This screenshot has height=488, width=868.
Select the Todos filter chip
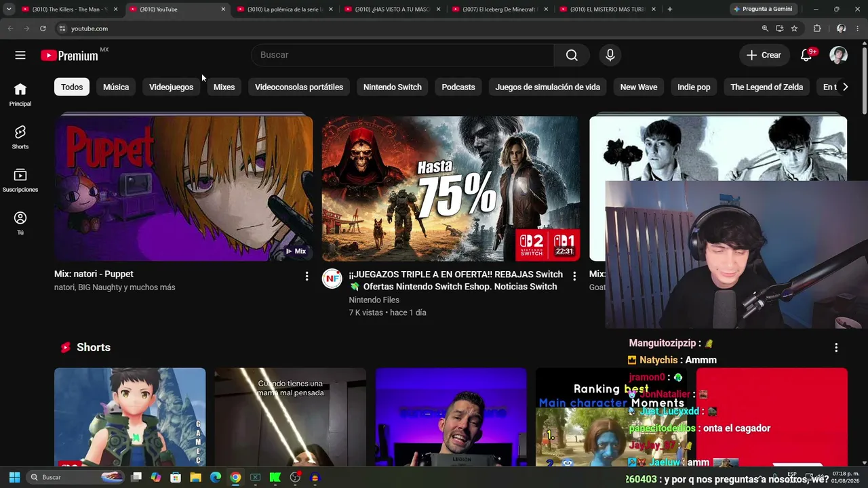(x=72, y=87)
